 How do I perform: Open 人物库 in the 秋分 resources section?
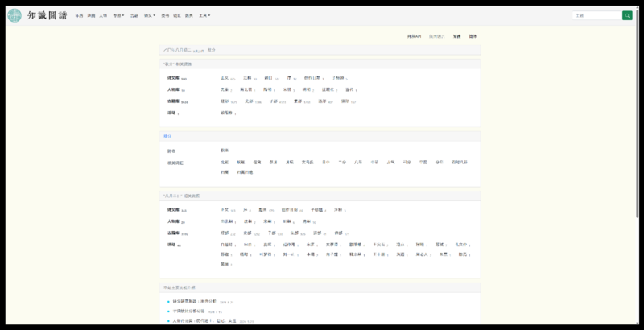[173, 89]
